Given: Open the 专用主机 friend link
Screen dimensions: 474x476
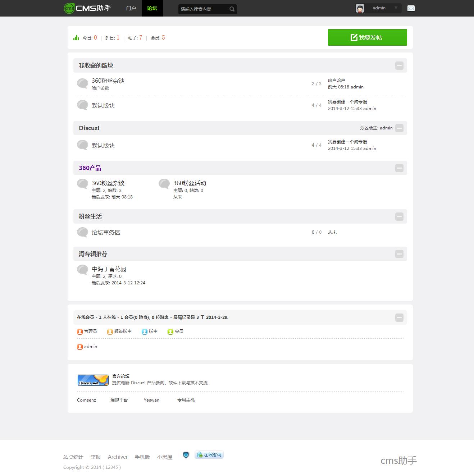Looking at the screenshot, I should coord(186,400).
